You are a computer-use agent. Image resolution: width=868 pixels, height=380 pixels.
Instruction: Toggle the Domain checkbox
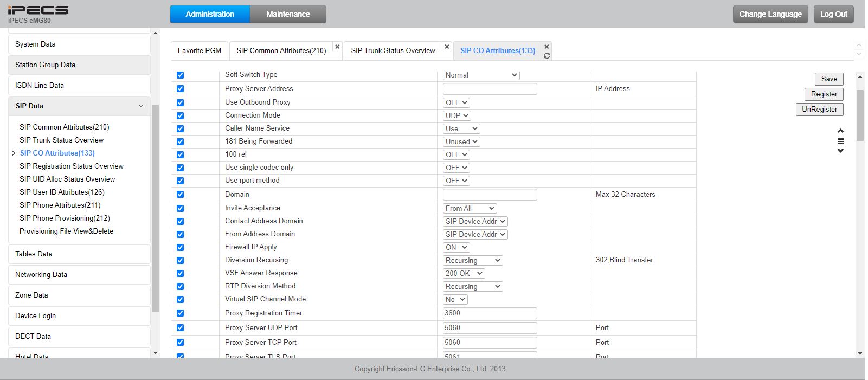[x=180, y=194]
